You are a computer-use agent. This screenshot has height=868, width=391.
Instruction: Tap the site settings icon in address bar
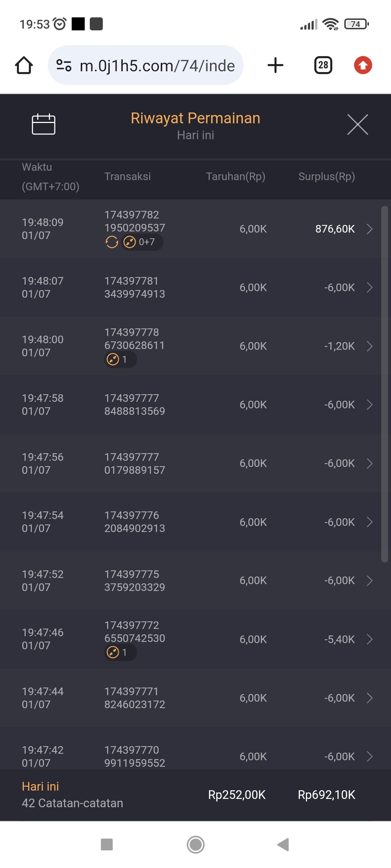pos(64,65)
